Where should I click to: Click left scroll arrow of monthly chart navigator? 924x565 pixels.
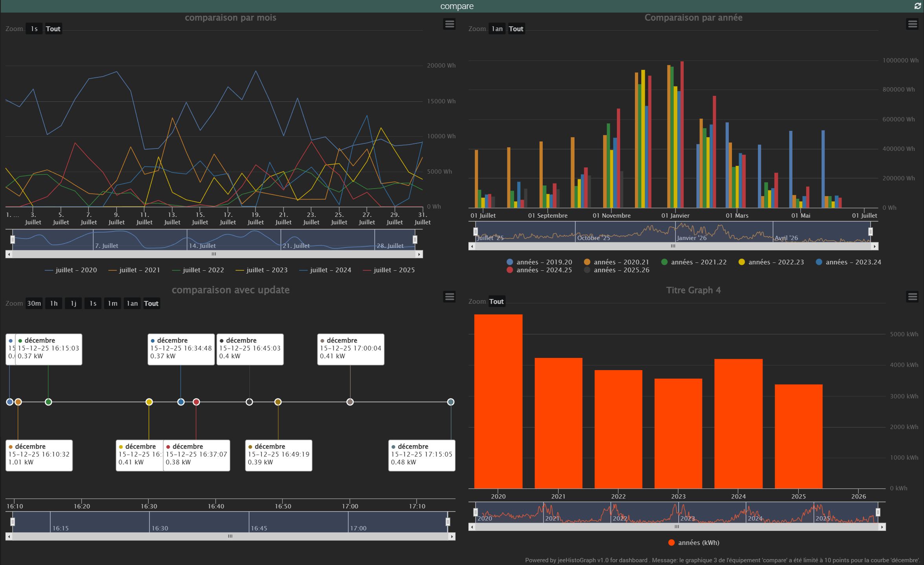pyautogui.click(x=9, y=254)
